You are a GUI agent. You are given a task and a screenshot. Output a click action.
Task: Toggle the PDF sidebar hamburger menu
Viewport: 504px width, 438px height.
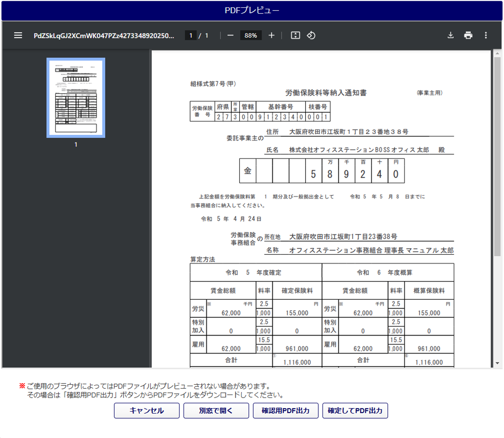click(18, 35)
